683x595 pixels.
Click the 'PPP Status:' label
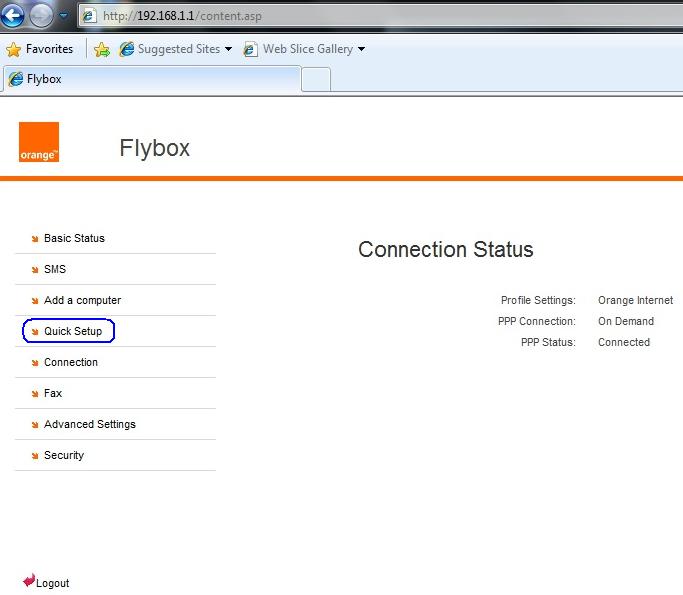548,342
